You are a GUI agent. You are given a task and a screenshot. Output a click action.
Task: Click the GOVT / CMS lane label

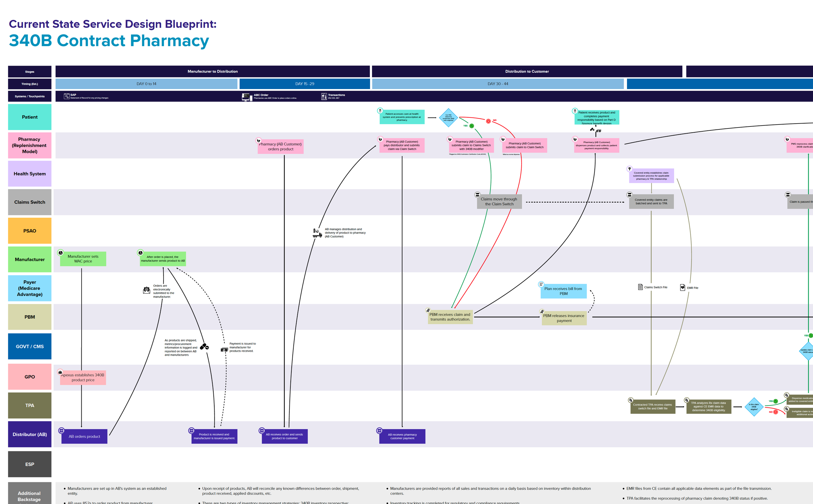point(30,346)
